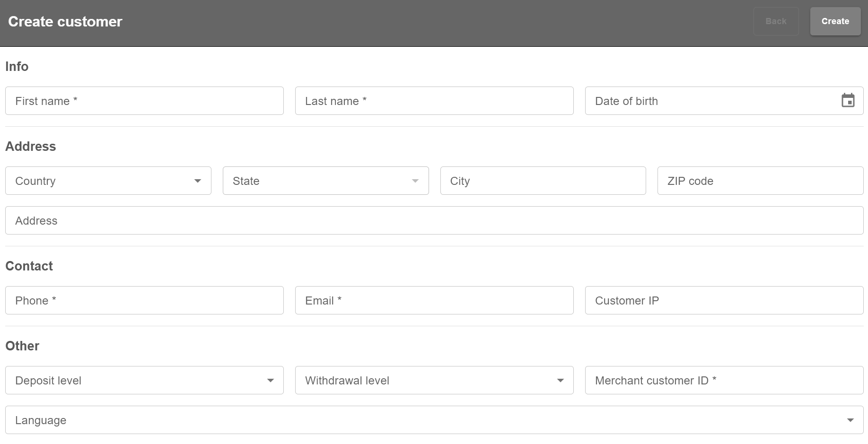This screenshot has height=444, width=868.
Task: Click into the Email field
Action: coord(434,300)
